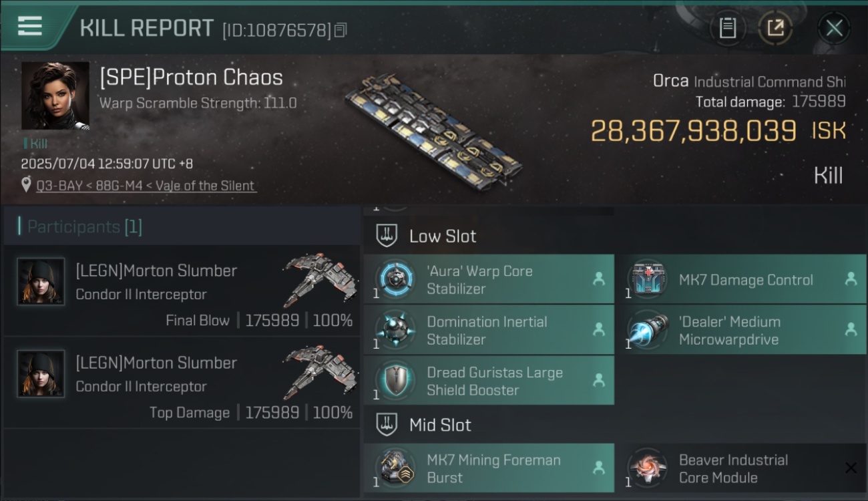This screenshot has width=868, height=501.
Task: Click Dread Guristas Large Shield Booster icon
Action: 395,381
